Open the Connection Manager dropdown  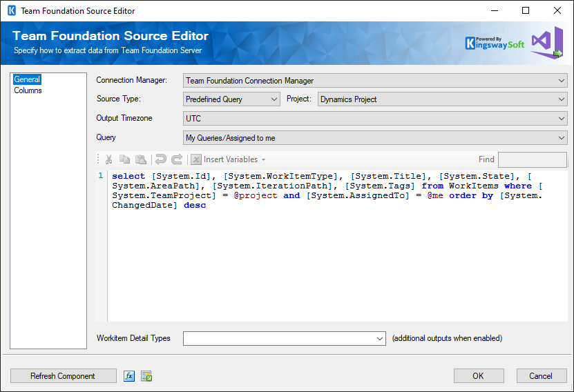375,81
